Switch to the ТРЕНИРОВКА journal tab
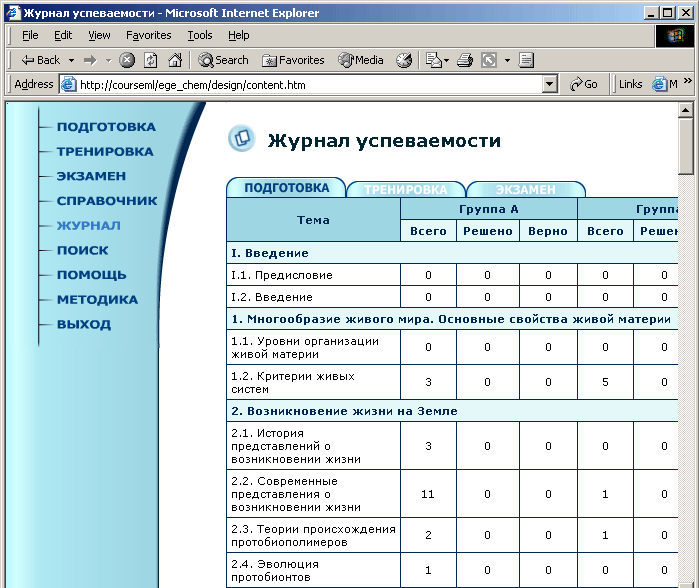The height and width of the screenshot is (588, 699). point(405,189)
